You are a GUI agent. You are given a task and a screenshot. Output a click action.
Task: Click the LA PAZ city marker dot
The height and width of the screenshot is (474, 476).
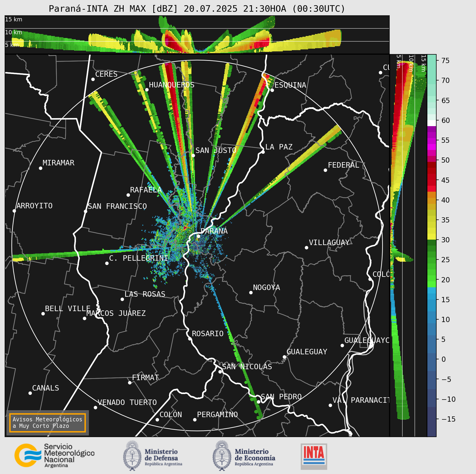[263, 152]
